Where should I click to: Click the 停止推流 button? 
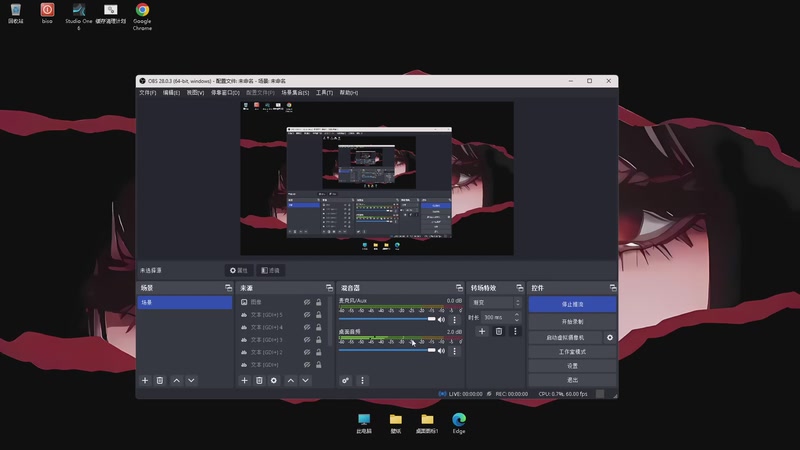(x=572, y=304)
